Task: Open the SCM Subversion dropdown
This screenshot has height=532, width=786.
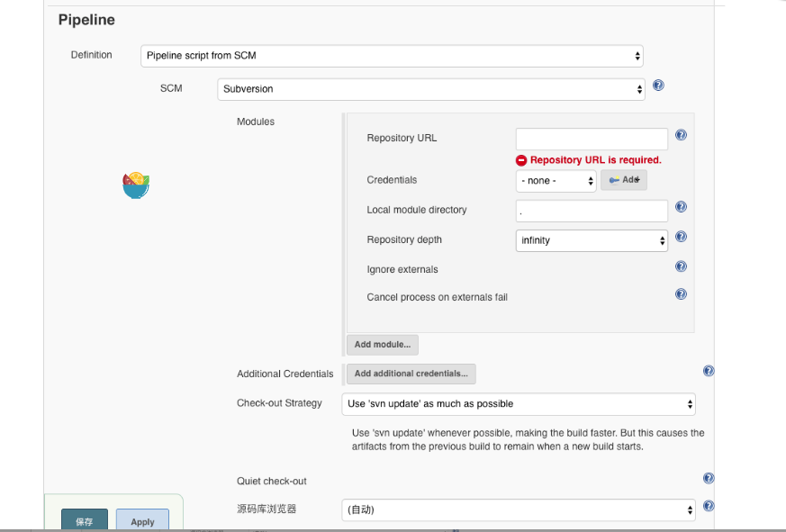Action: (431, 89)
